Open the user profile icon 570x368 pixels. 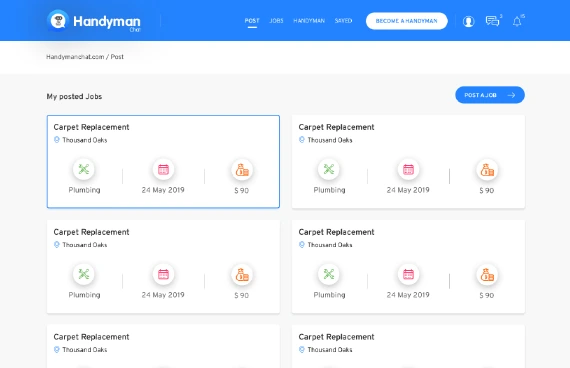click(468, 21)
